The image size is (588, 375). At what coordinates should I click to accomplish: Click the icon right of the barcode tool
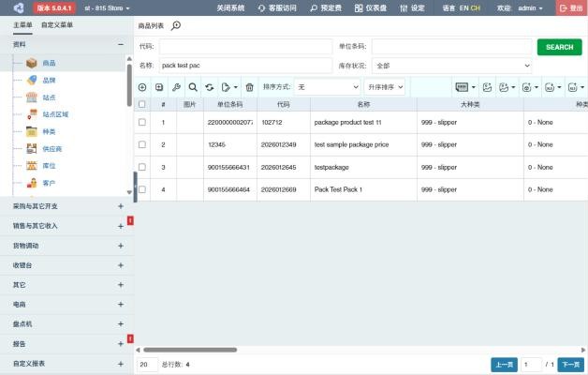(x=487, y=87)
